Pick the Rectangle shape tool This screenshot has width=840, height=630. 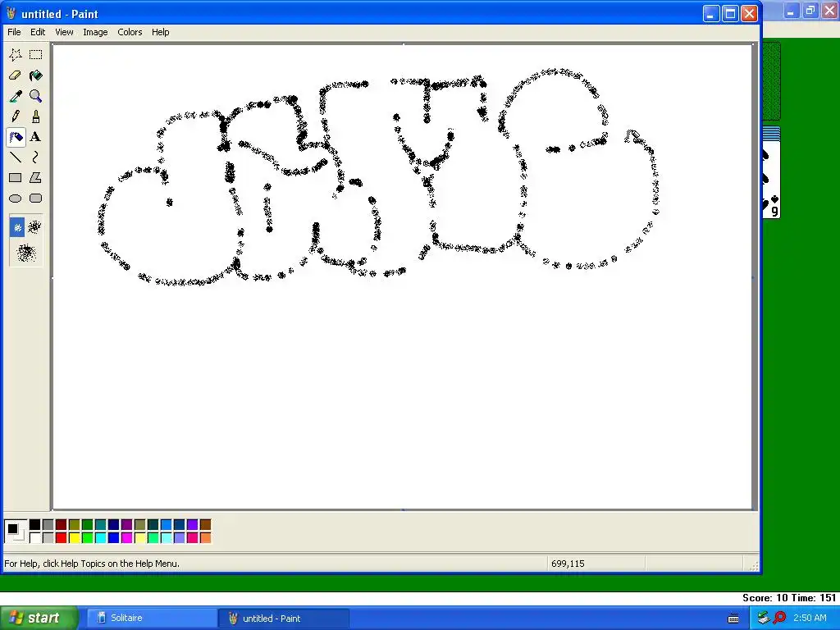tap(16, 178)
